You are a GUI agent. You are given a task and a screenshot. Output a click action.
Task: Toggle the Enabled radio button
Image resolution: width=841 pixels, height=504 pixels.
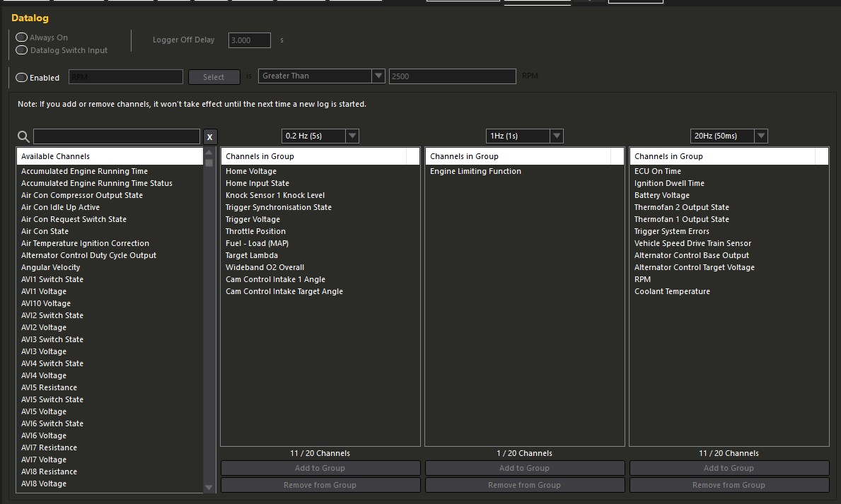tap(21, 78)
